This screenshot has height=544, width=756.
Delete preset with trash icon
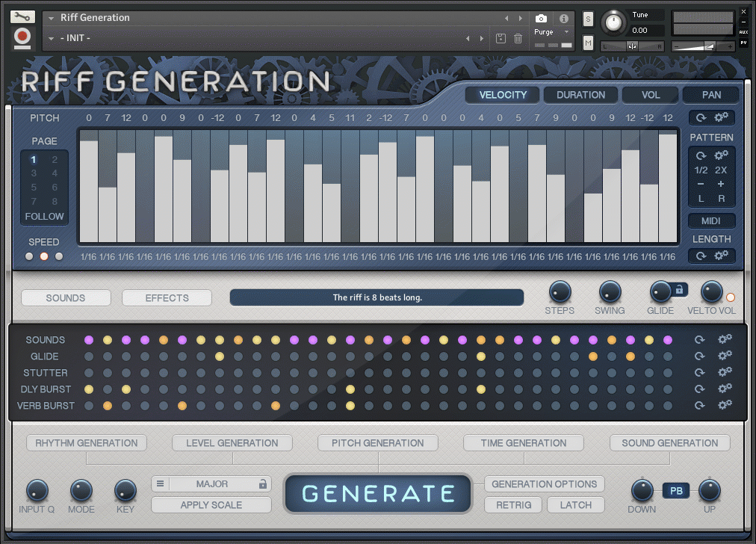pos(518,38)
